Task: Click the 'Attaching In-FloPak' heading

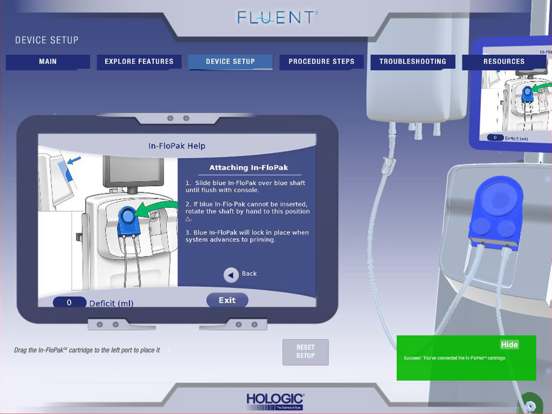Action: (249, 168)
